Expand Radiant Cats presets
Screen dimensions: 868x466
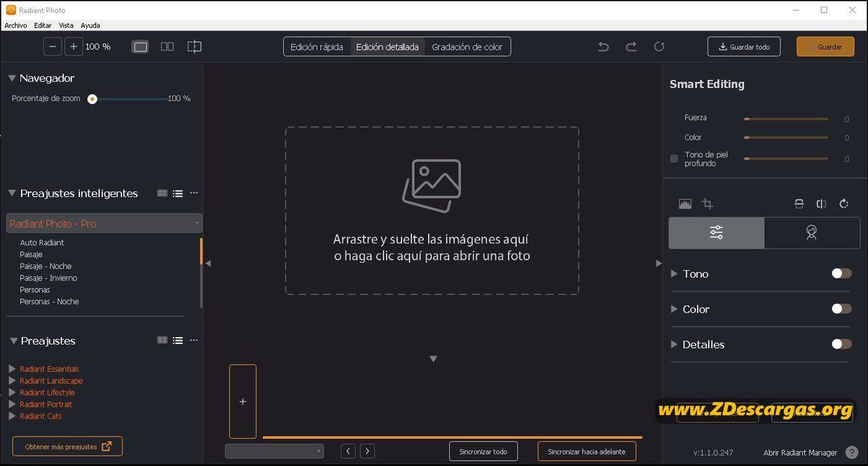(12, 416)
